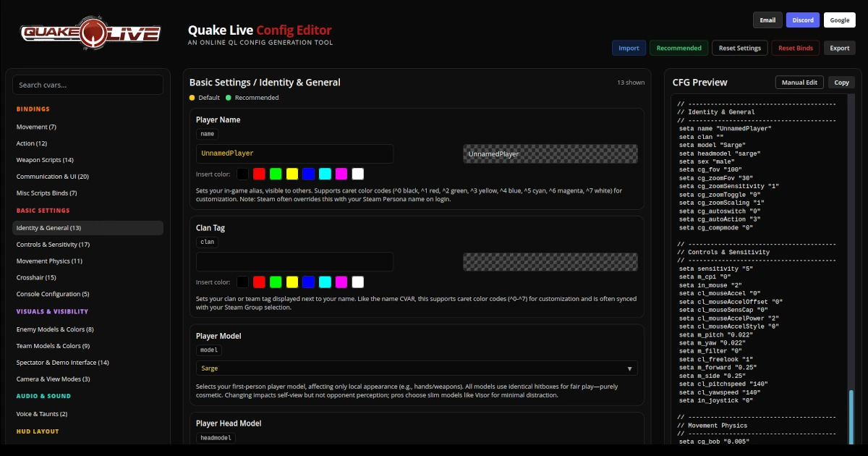Click 'seta cg_fov "100"' line

712,169
